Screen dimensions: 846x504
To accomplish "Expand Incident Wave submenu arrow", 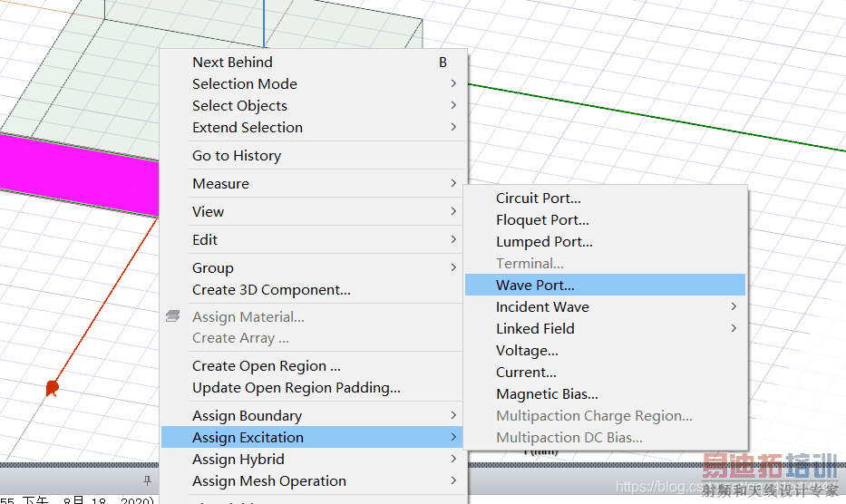I will pos(733,306).
